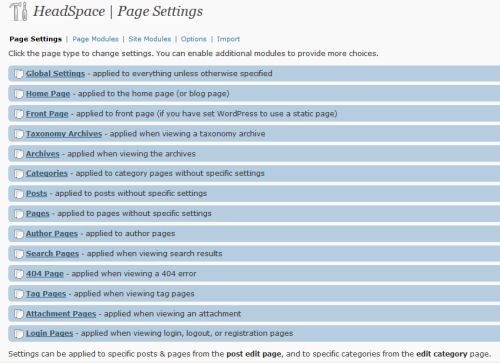The height and width of the screenshot is (363, 500).
Task: Open the Home Page settings link
Action: (48, 93)
